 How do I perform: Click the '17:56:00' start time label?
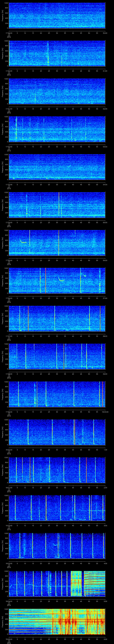point(9,298)
